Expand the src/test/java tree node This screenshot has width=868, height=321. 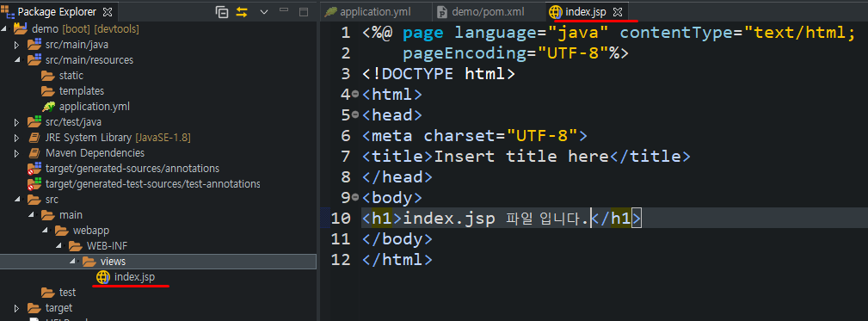click(x=16, y=121)
